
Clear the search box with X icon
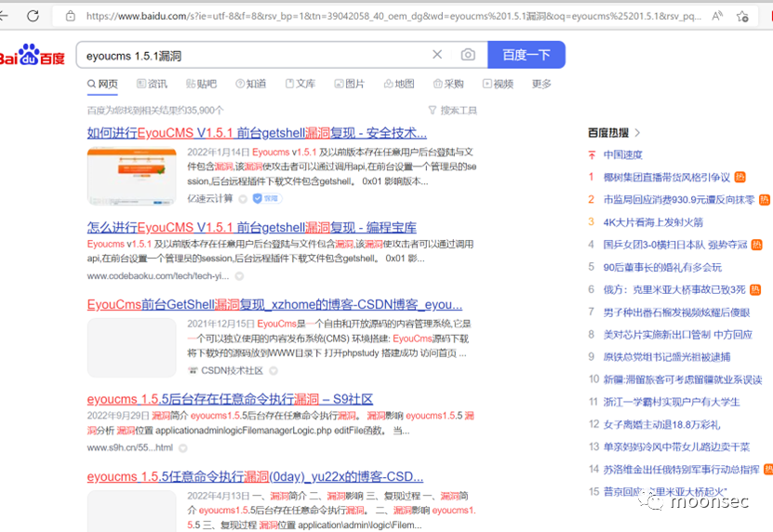point(437,55)
